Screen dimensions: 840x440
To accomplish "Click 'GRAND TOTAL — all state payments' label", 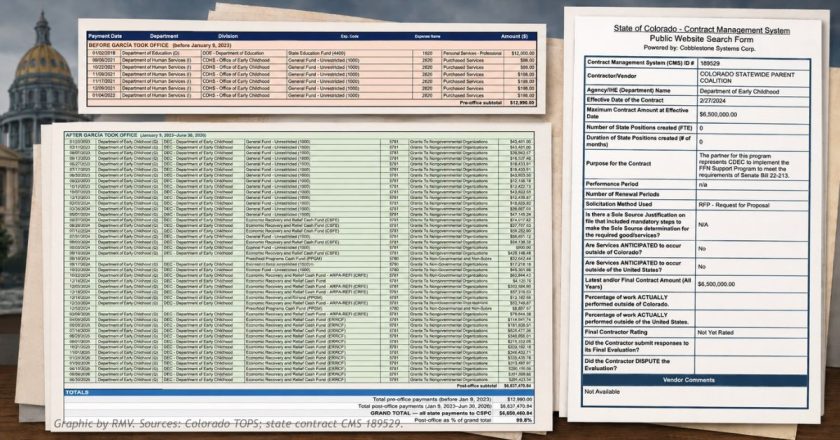I will (431, 413).
